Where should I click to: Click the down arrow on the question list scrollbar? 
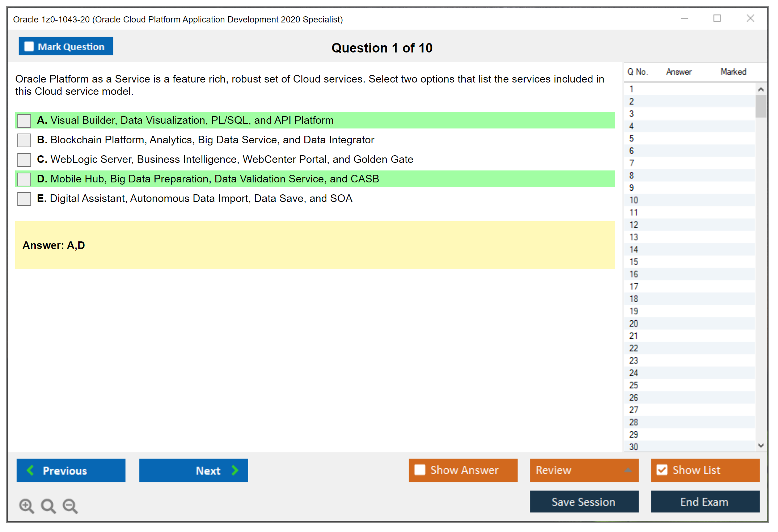(x=761, y=446)
